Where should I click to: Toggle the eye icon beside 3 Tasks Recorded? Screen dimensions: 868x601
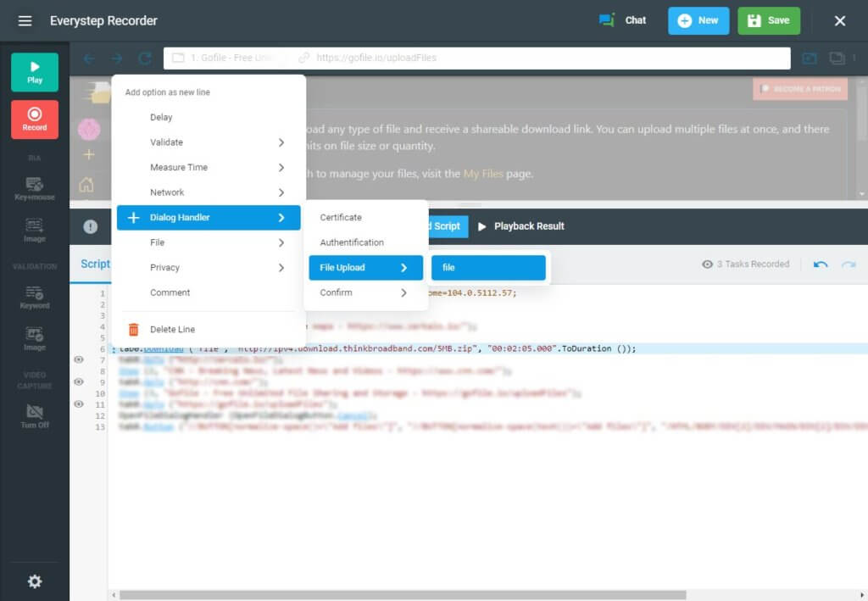(x=709, y=264)
